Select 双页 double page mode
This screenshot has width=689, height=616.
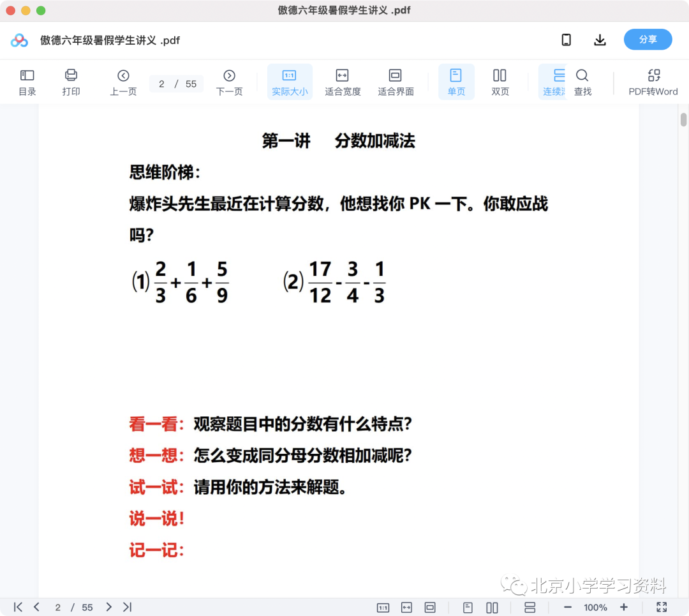[500, 82]
